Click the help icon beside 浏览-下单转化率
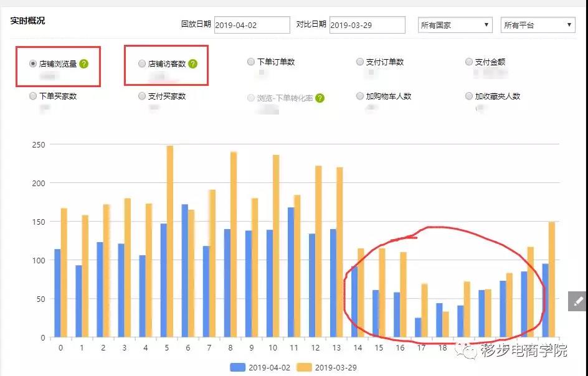 (319, 98)
